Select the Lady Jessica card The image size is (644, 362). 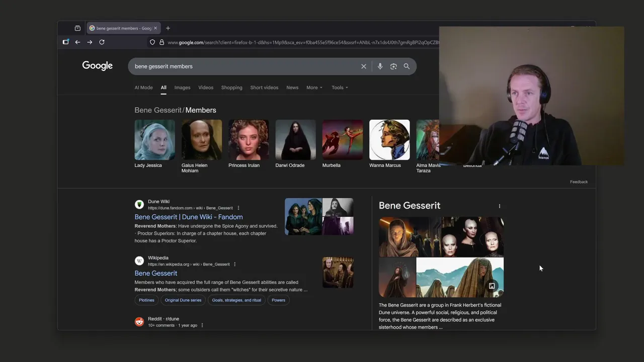(x=154, y=144)
